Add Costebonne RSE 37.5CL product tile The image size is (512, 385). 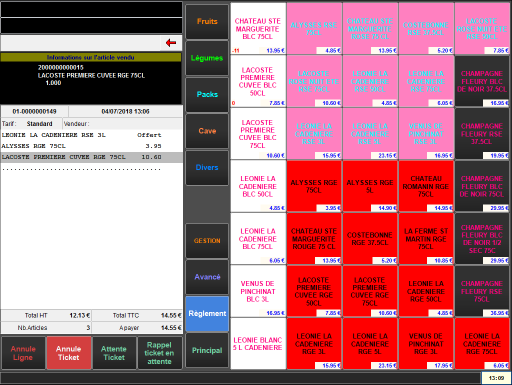tap(426, 29)
